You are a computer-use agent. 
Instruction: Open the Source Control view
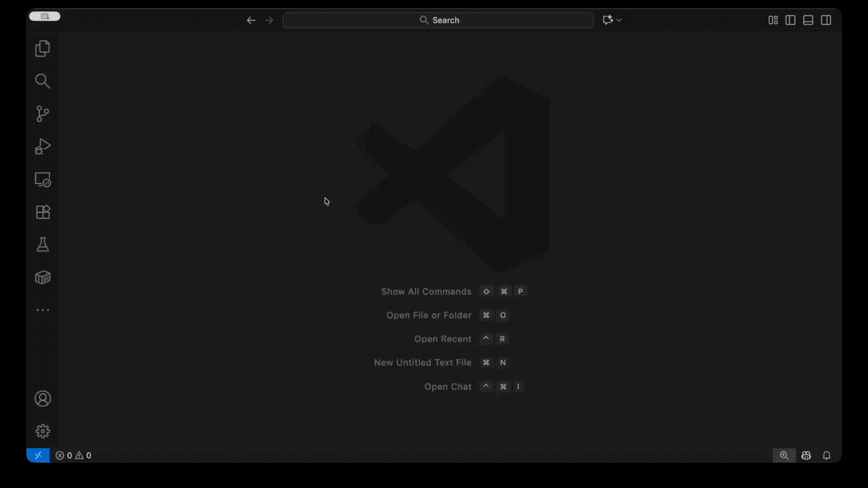coord(42,113)
